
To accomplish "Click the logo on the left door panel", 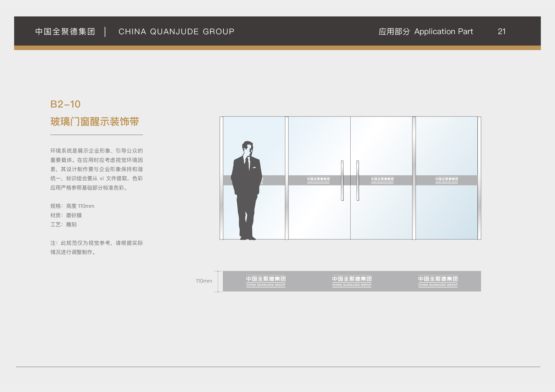I will point(319,180).
